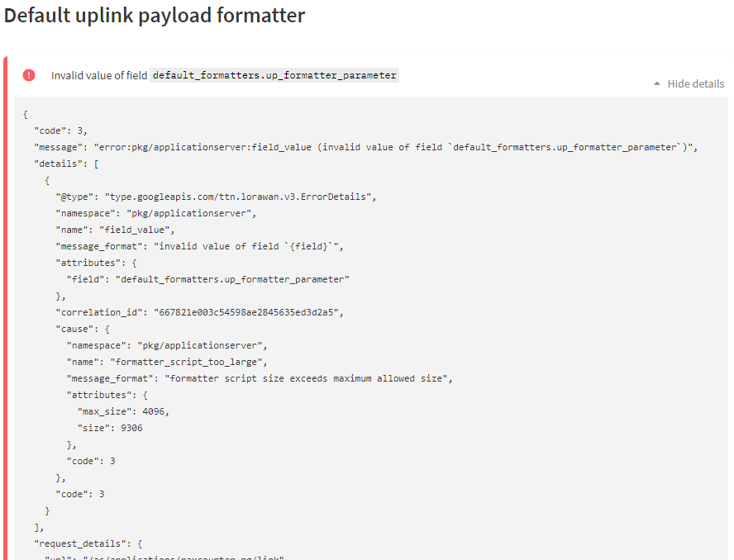Image resolution: width=734 pixels, height=560 pixels.
Task: Click the "size": 9306 line
Action: [110, 428]
